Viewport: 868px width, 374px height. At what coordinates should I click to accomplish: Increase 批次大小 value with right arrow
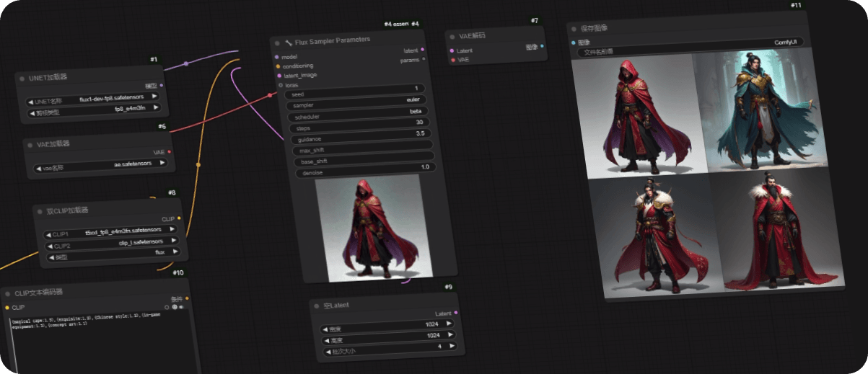[x=452, y=345]
